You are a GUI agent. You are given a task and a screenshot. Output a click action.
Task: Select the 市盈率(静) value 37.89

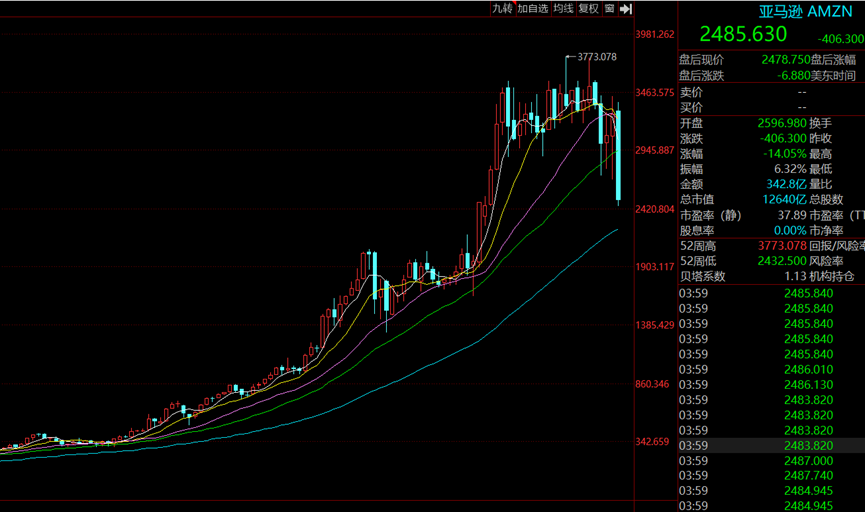pos(792,215)
